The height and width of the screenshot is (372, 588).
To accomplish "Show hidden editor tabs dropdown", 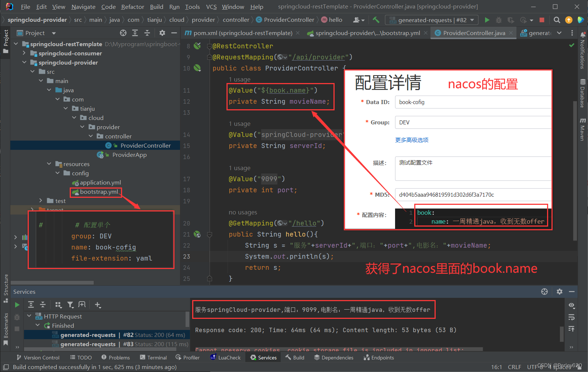I will pyautogui.click(x=560, y=33).
